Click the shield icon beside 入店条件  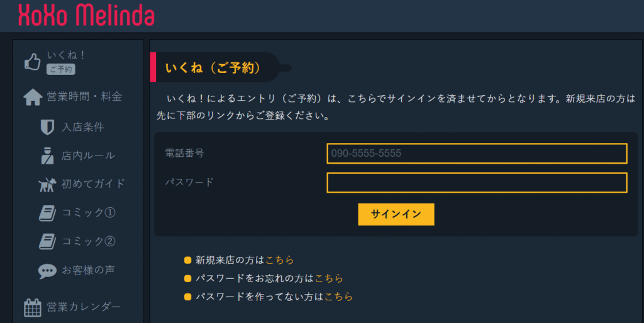pyautogui.click(x=47, y=127)
